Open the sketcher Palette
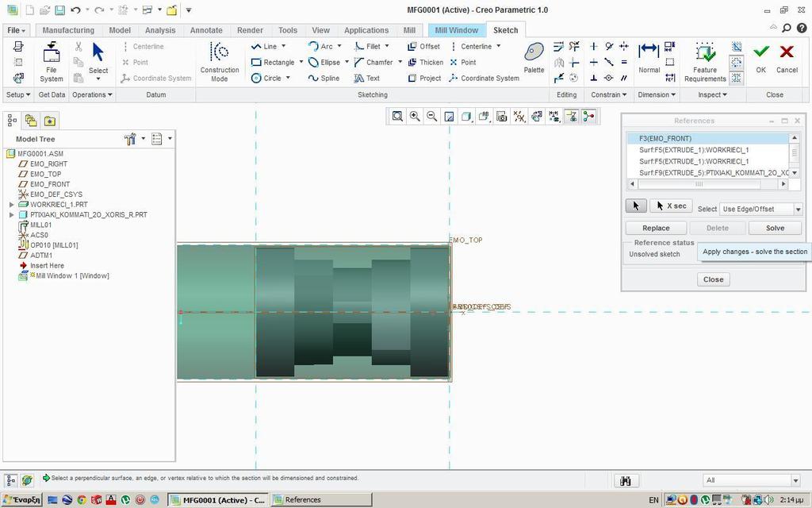 (534, 58)
